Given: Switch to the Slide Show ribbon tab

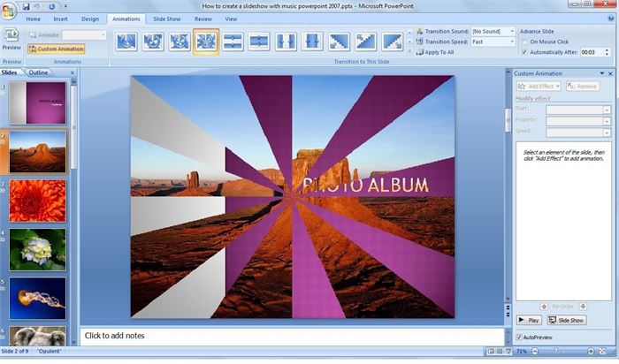Looking at the screenshot, I should coord(166,18).
